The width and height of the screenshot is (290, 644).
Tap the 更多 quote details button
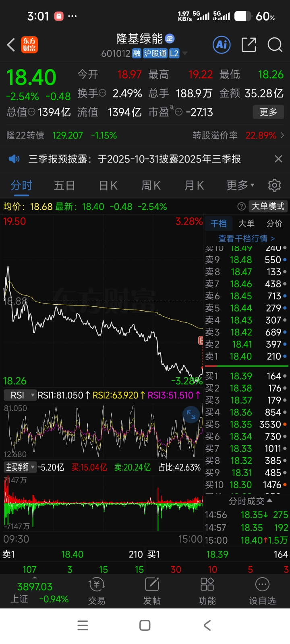coord(268,112)
